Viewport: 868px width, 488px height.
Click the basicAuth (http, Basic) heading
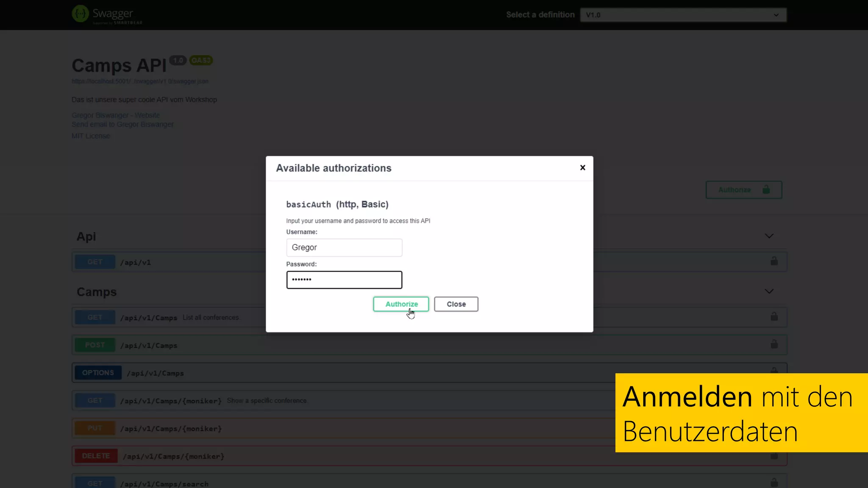coord(337,205)
